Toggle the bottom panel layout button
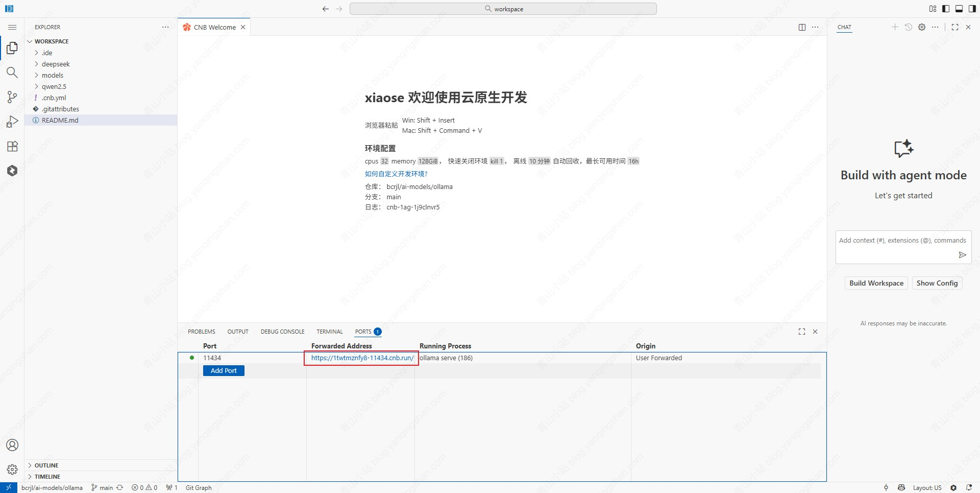 (x=959, y=9)
